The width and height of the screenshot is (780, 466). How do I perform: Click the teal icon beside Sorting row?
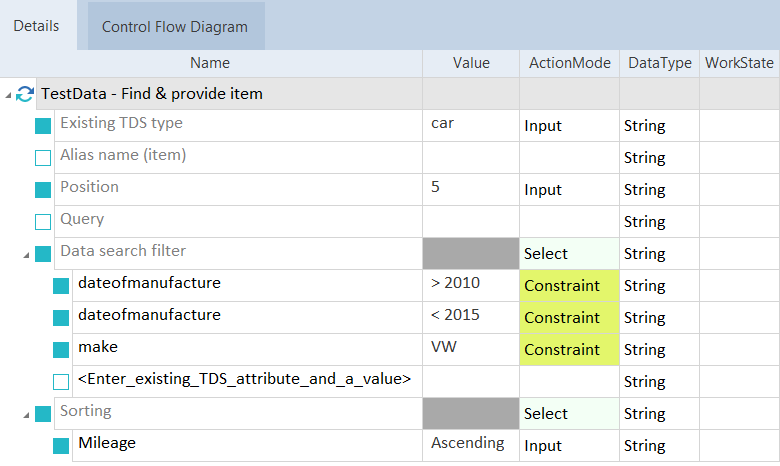click(x=43, y=414)
